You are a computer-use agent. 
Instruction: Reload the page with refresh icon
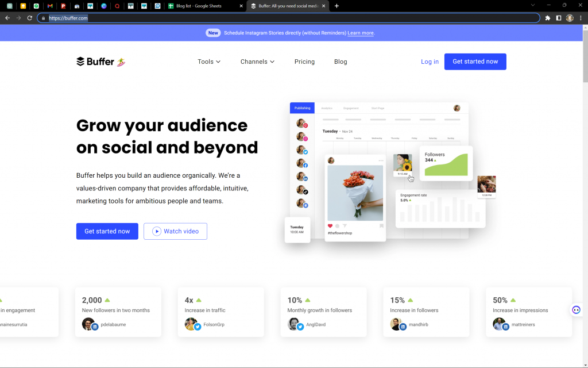click(x=30, y=18)
